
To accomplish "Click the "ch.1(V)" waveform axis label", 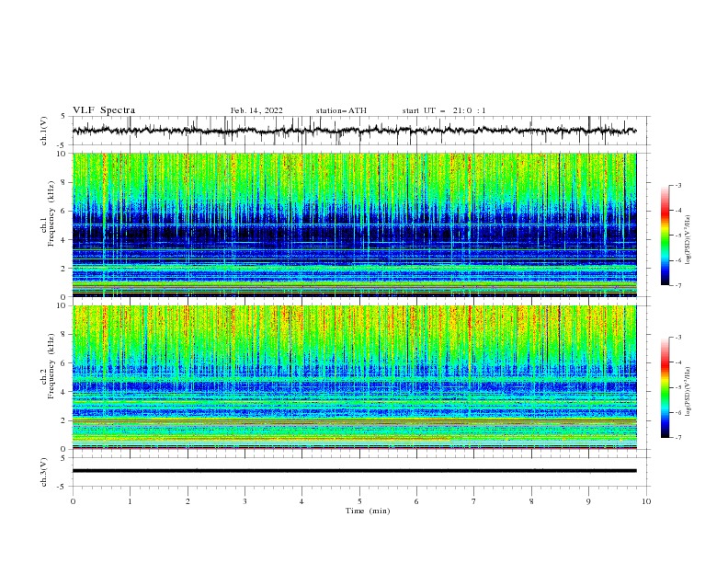I will pos(44,131).
